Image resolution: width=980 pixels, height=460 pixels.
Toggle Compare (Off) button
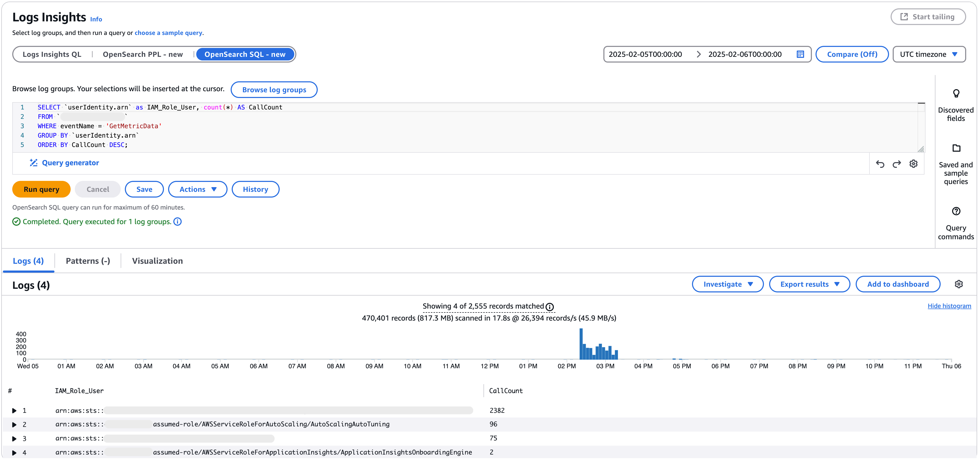852,54
